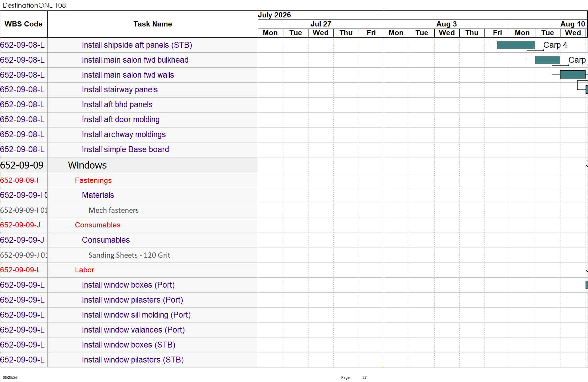This screenshot has height=382, width=588.
Task: Select the Gantt bar for main salon fwd bulkhead
Action: [548, 60]
